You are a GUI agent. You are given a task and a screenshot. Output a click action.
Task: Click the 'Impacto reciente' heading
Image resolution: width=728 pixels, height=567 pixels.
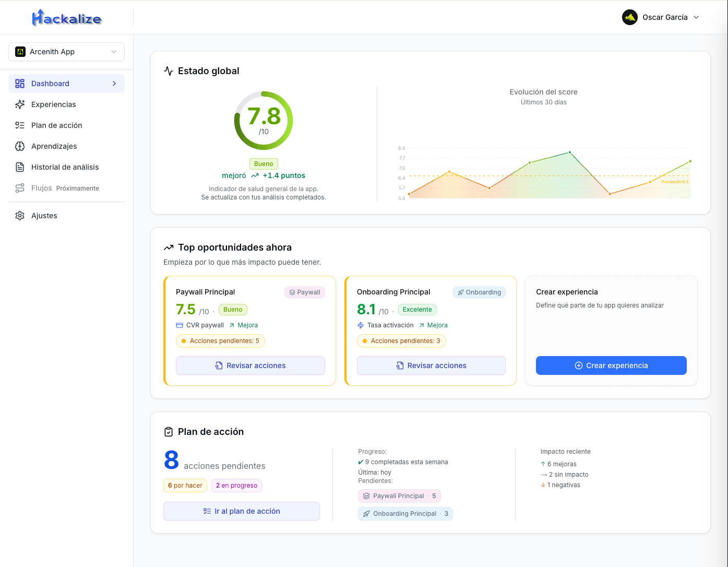[x=565, y=452]
